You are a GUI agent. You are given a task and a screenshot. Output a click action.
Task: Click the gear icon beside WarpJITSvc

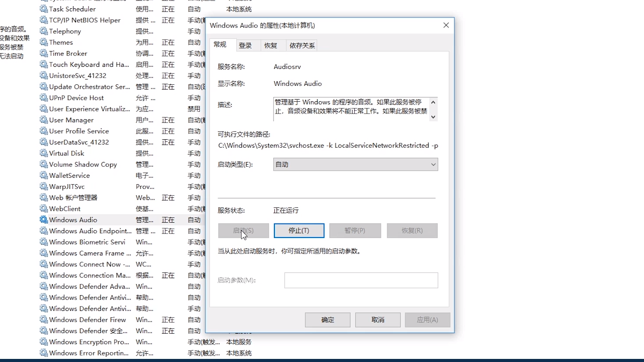click(x=44, y=186)
